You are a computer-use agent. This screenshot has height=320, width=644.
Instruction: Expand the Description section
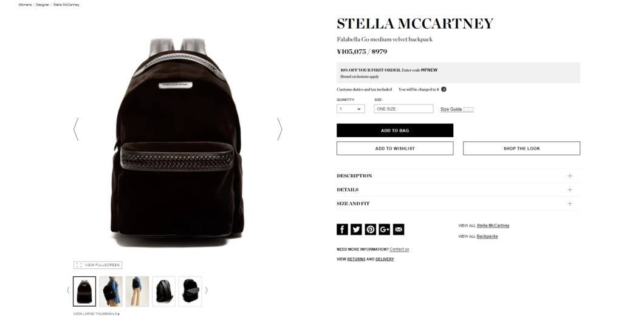click(458, 175)
